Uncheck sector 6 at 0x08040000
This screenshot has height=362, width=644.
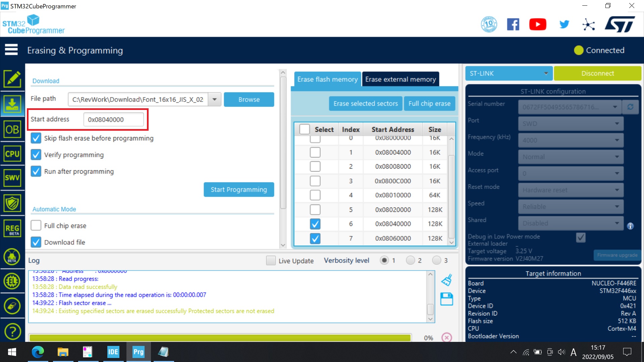tap(315, 224)
